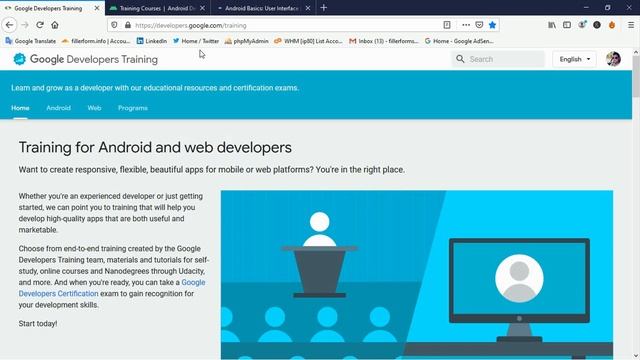The image size is (640, 360).
Task: Open Firefox library icon
Action: pos(552,25)
